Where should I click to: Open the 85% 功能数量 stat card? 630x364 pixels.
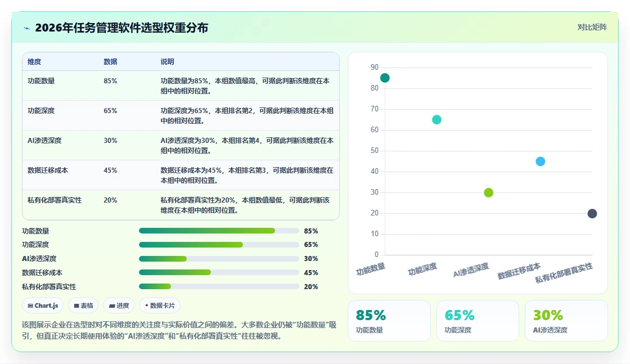click(389, 321)
